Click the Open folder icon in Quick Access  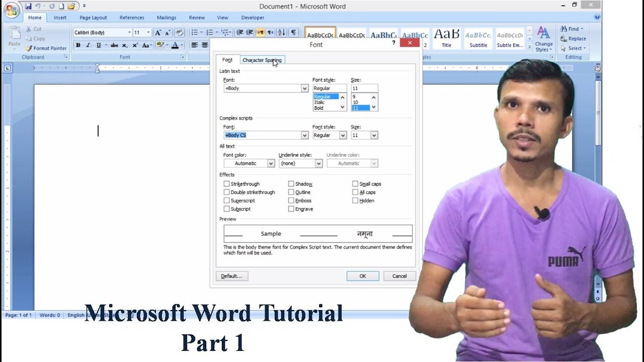pyautogui.click(x=71, y=6)
